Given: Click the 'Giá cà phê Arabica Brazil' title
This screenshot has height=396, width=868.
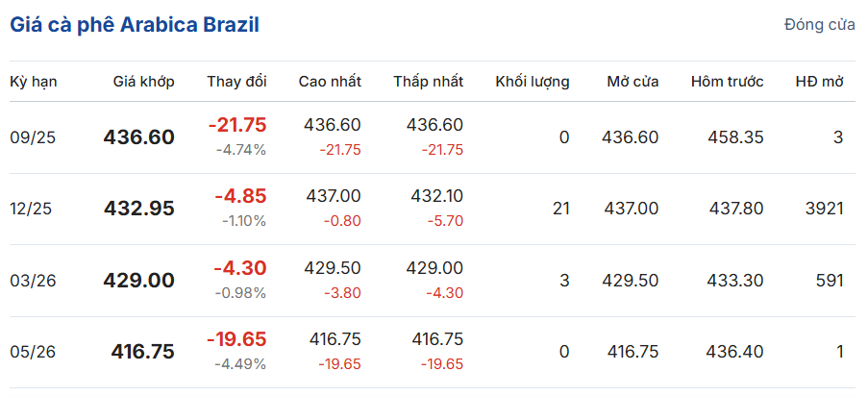Looking at the screenshot, I should click(x=135, y=26).
